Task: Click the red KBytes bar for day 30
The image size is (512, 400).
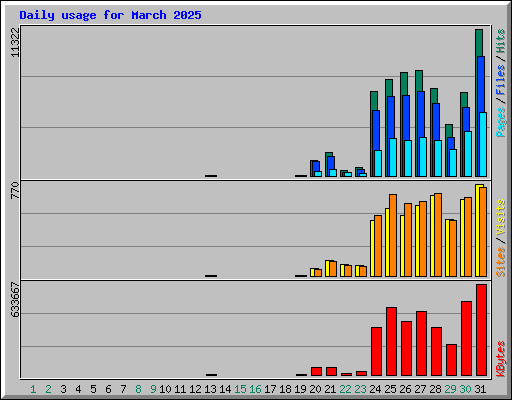Action: (466, 339)
